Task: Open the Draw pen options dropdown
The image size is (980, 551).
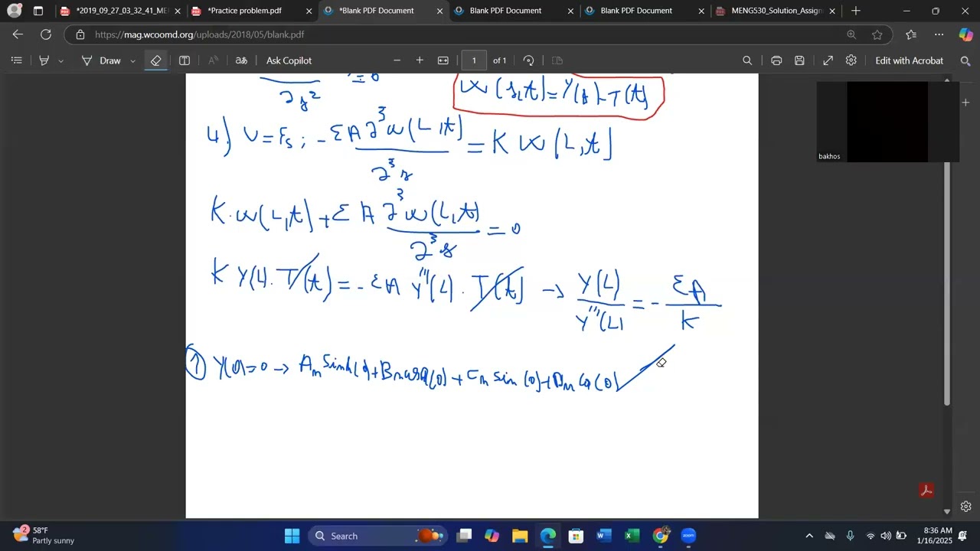Action: pos(132,60)
